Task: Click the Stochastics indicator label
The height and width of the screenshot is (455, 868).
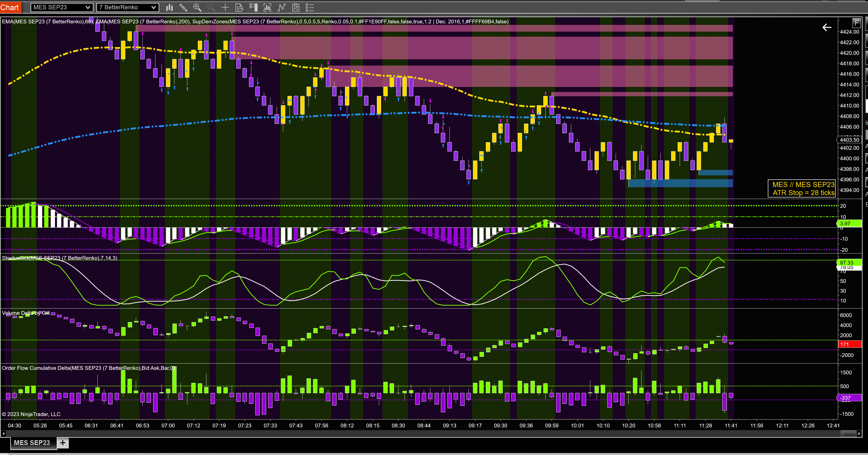Action: 60,258
